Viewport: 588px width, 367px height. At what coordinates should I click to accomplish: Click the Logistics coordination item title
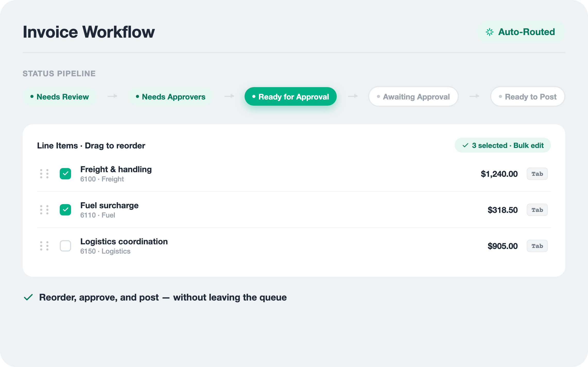pyautogui.click(x=124, y=241)
